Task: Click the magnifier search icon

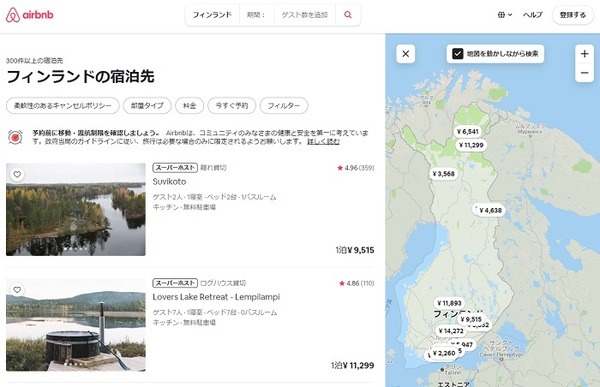Action: pyautogui.click(x=348, y=15)
